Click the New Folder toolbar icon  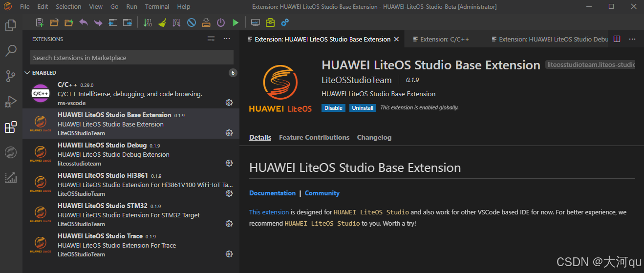pos(69,22)
